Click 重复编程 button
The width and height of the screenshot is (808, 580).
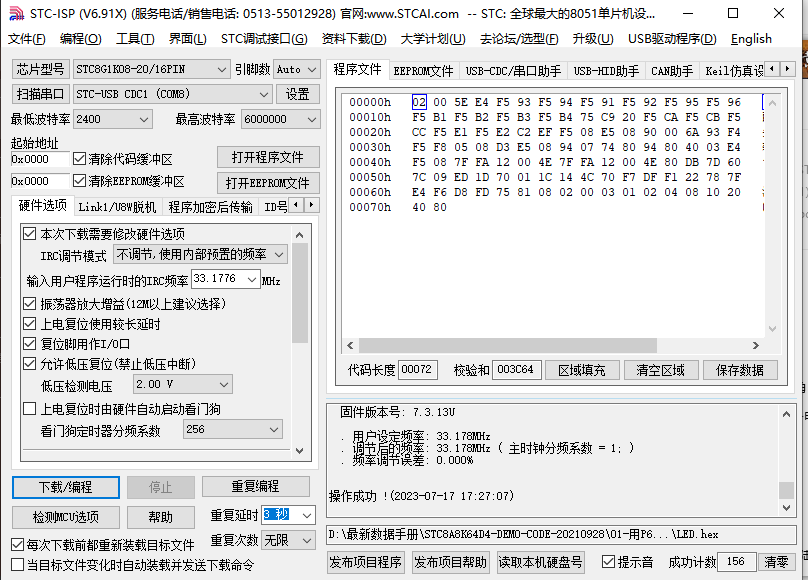tap(256, 486)
